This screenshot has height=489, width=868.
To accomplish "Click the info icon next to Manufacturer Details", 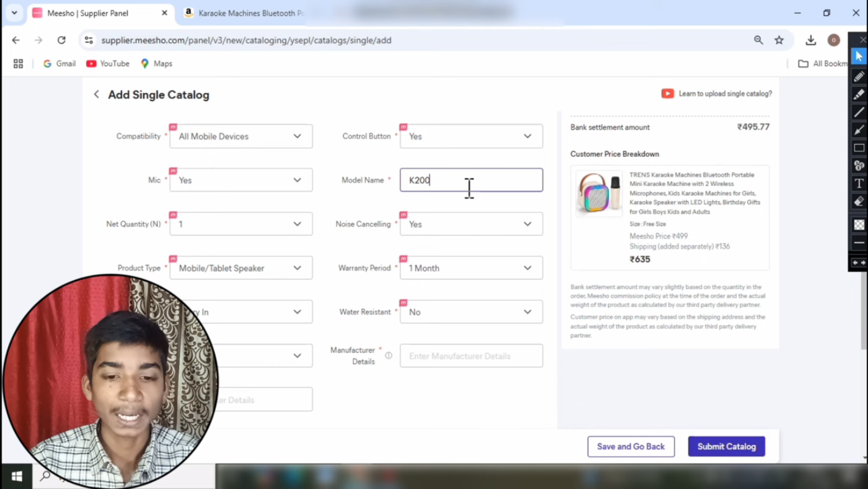I will [x=389, y=356].
